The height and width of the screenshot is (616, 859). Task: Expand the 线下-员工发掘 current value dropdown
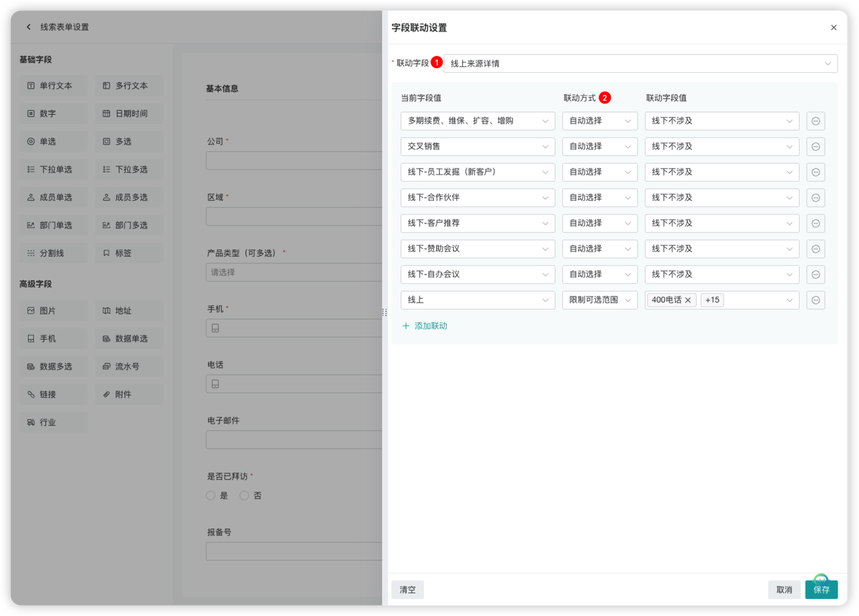(x=477, y=172)
